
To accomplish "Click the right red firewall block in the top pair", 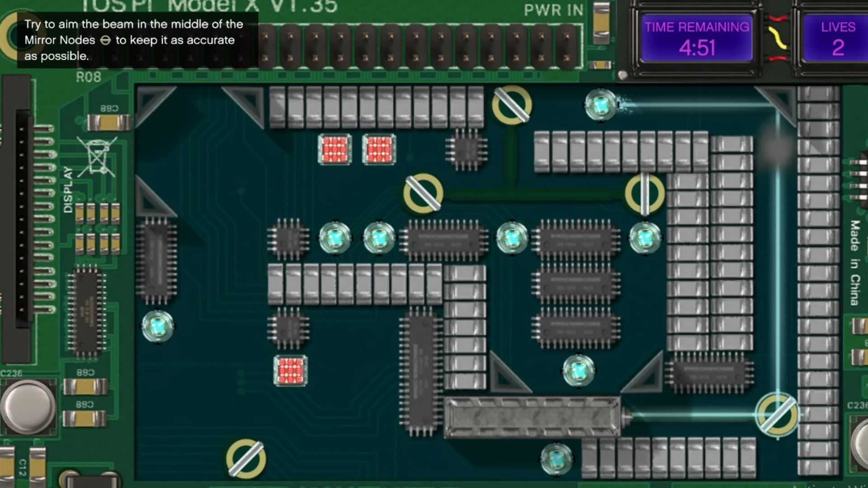I will (379, 149).
